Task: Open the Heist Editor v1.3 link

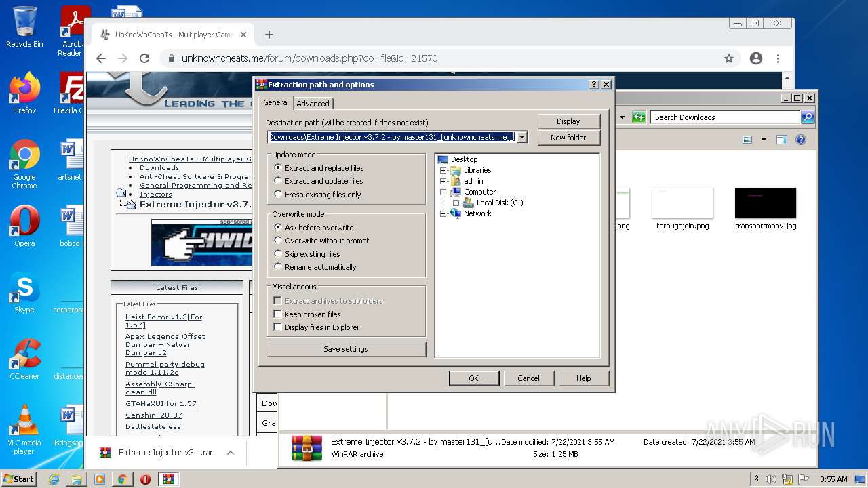Action: pos(163,321)
